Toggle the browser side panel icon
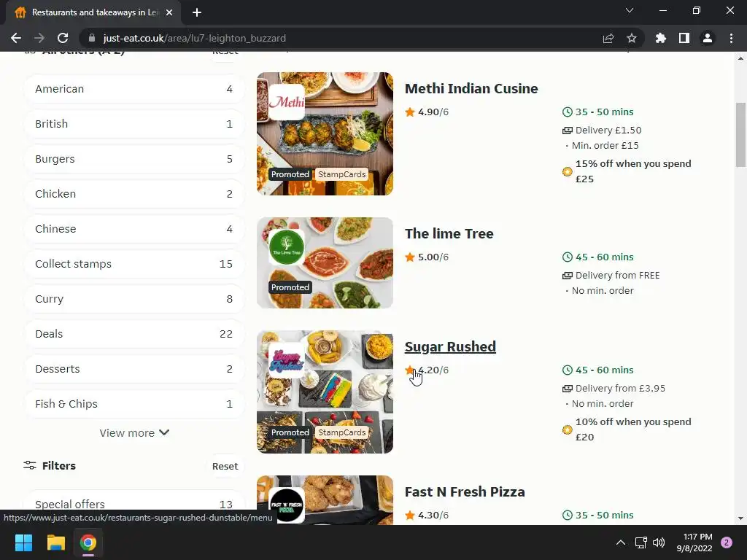The image size is (747, 560). pos(684,38)
